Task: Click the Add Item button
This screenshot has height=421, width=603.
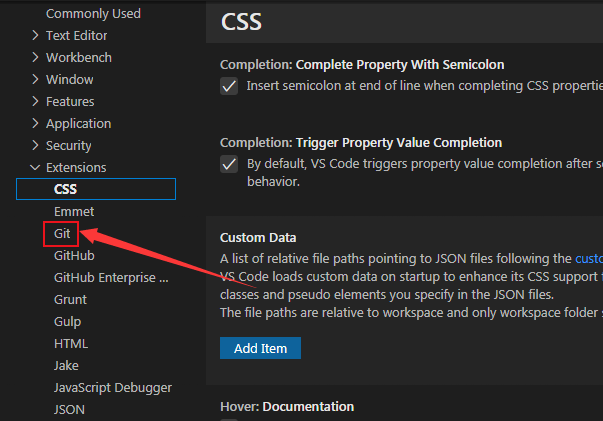Action: [x=260, y=348]
